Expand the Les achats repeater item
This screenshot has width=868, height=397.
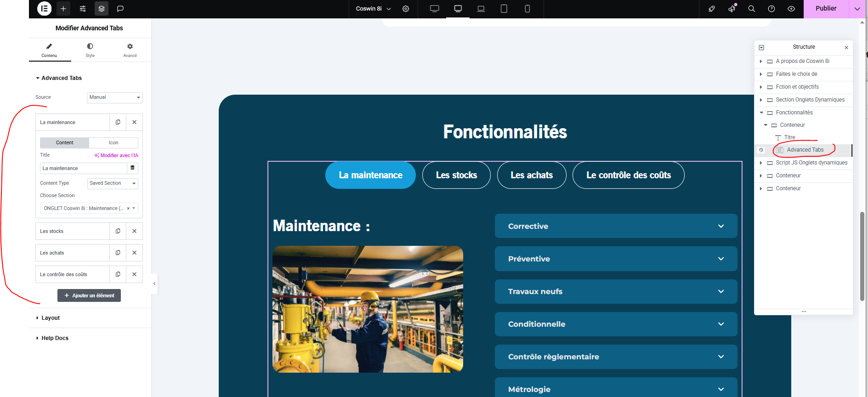73,253
